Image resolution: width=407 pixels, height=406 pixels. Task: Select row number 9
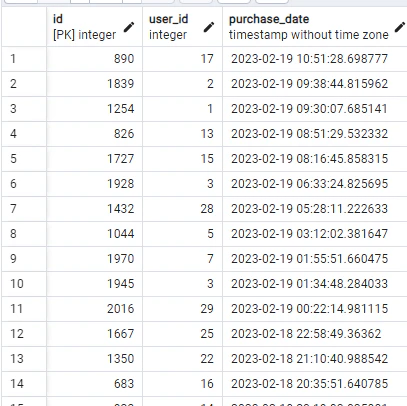tap(24, 259)
